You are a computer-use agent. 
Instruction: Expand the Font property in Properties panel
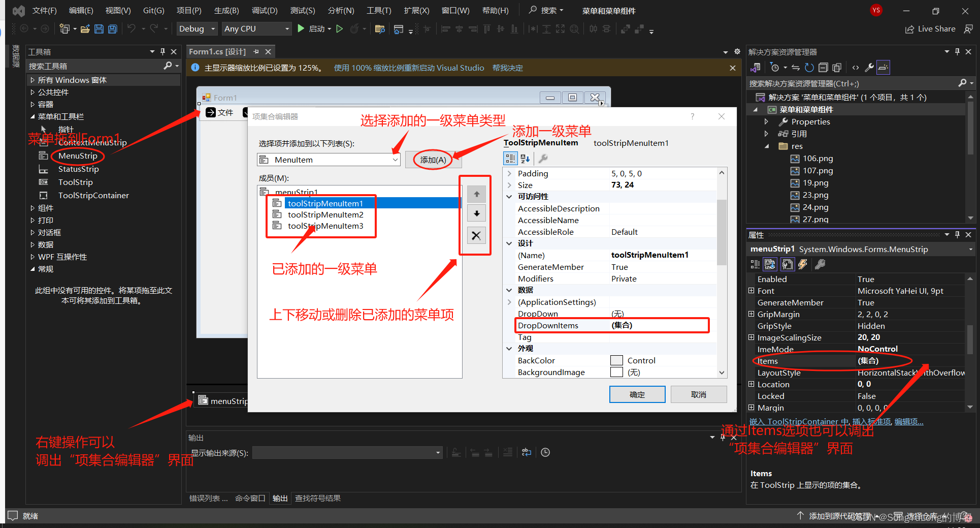point(751,291)
